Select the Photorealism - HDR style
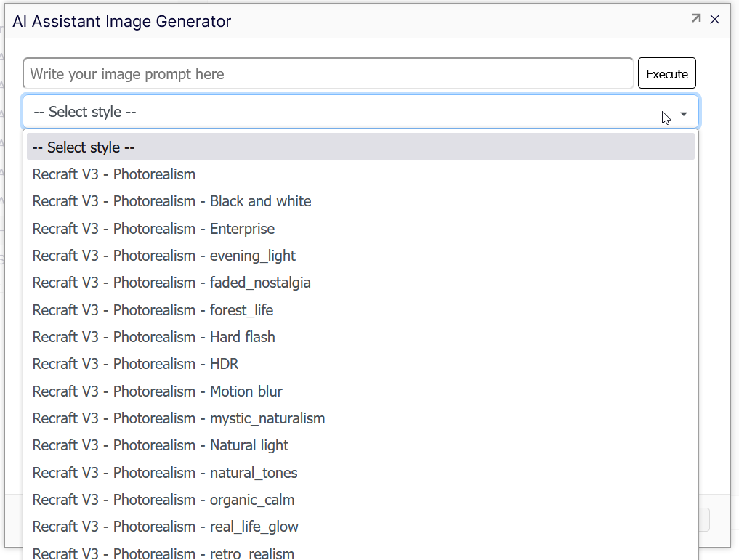The image size is (739, 560). coord(360,364)
